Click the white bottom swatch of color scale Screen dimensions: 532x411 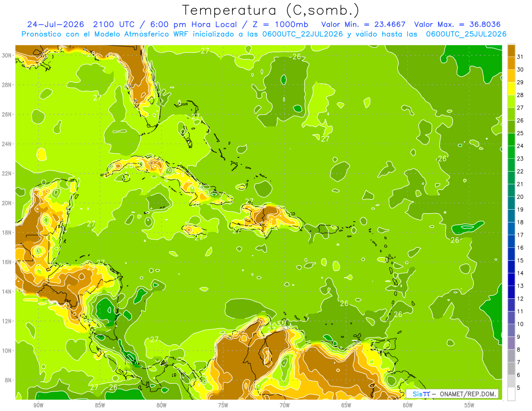[x=511, y=394]
